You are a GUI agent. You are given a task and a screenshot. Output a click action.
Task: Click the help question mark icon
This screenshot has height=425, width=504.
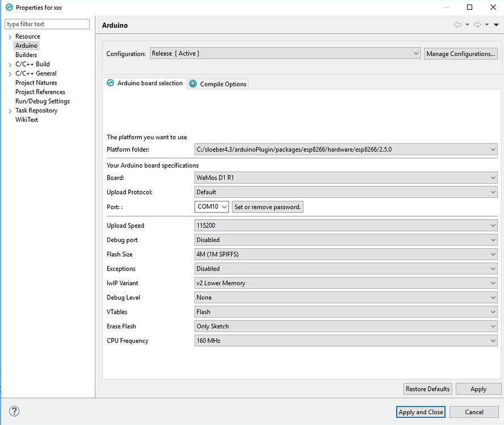pyautogui.click(x=14, y=411)
